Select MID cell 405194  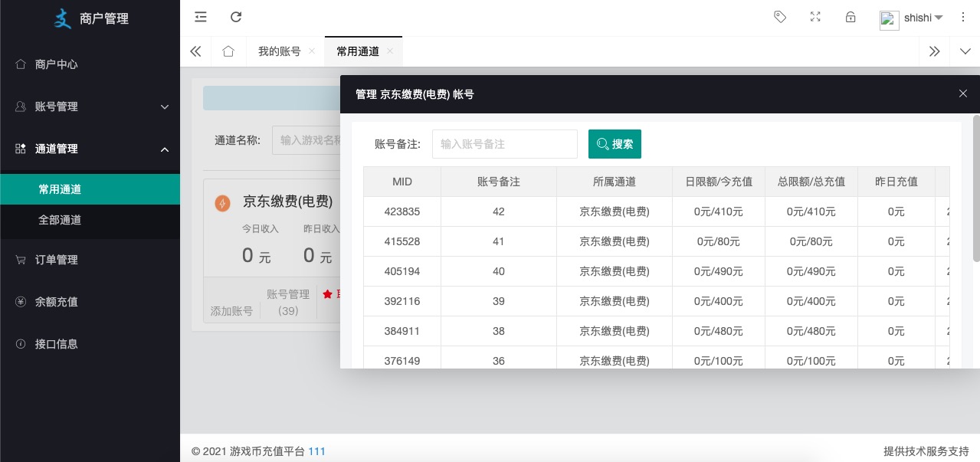402,271
